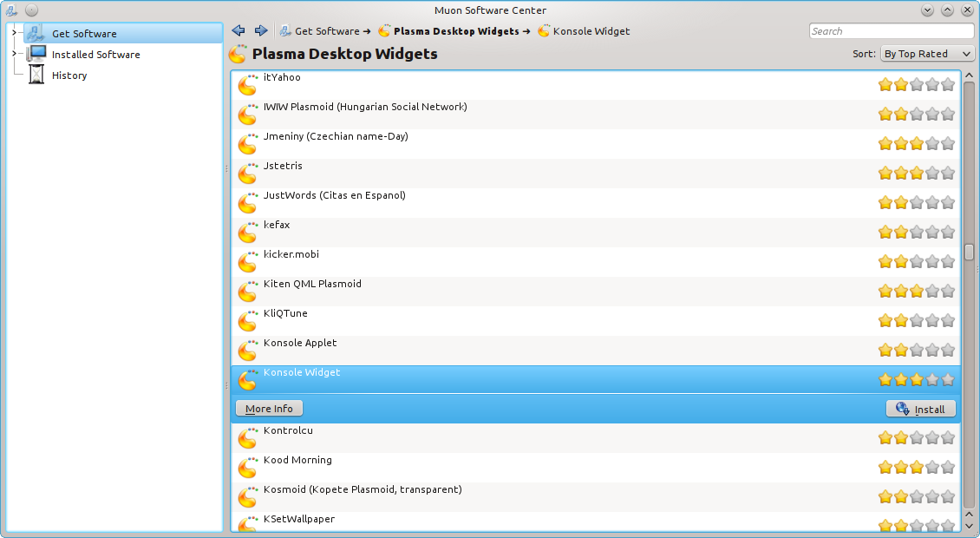The width and height of the screenshot is (980, 538).
Task: Click the Jstetris widget icon
Action: 248,173
